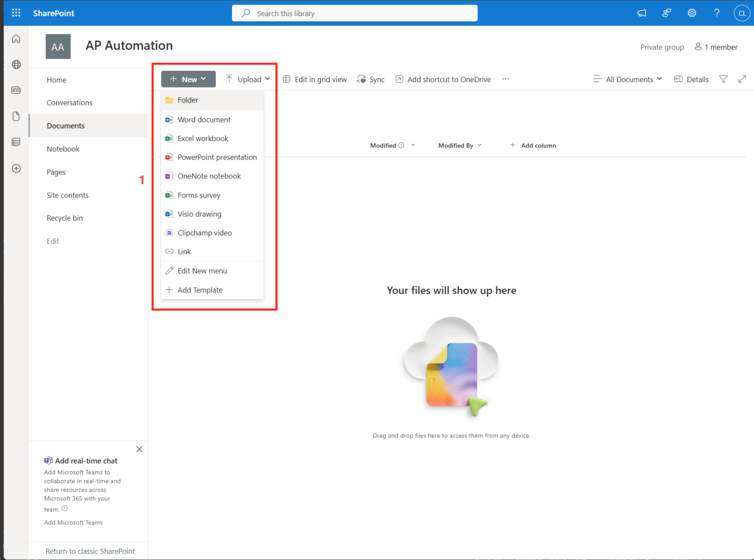Click the Add Microsoft Teams link
Screen dimensions: 754x560
coord(73,522)
